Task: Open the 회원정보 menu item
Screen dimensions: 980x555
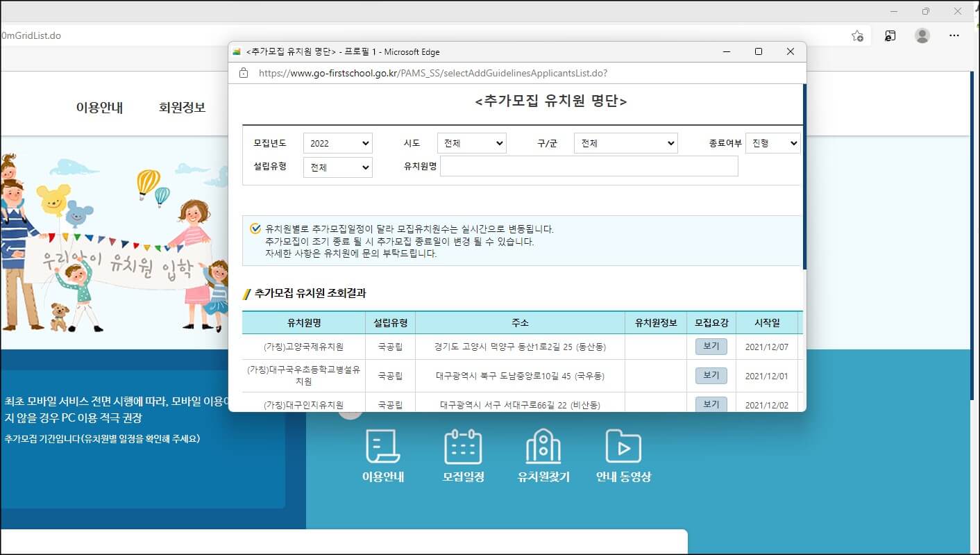Action: pyautogui.click(x=180, y=108)
